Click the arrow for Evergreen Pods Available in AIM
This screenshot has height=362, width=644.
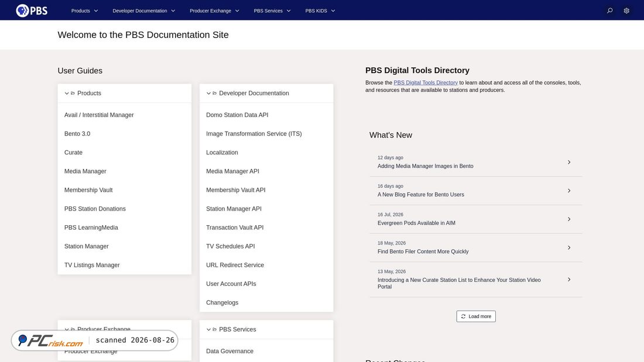[569, 219]
